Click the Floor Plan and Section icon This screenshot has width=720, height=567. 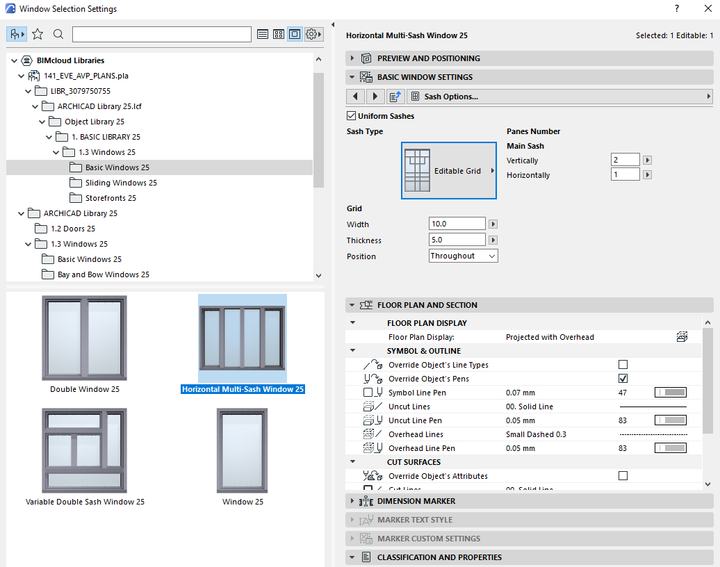[x=366, y=305]
